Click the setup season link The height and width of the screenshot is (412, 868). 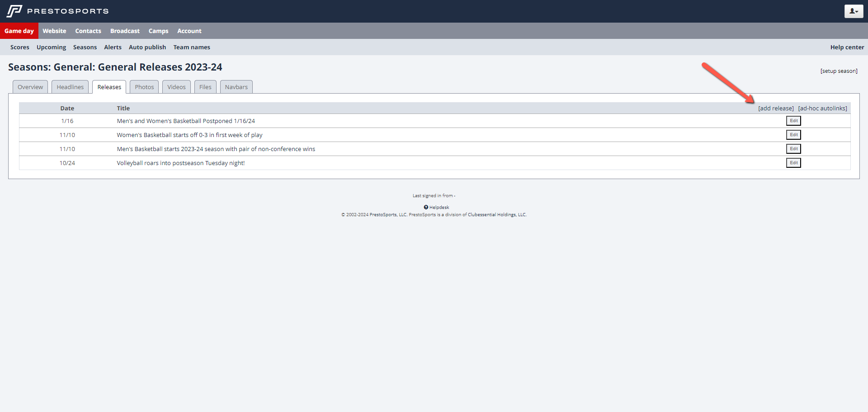coord(839,71)
